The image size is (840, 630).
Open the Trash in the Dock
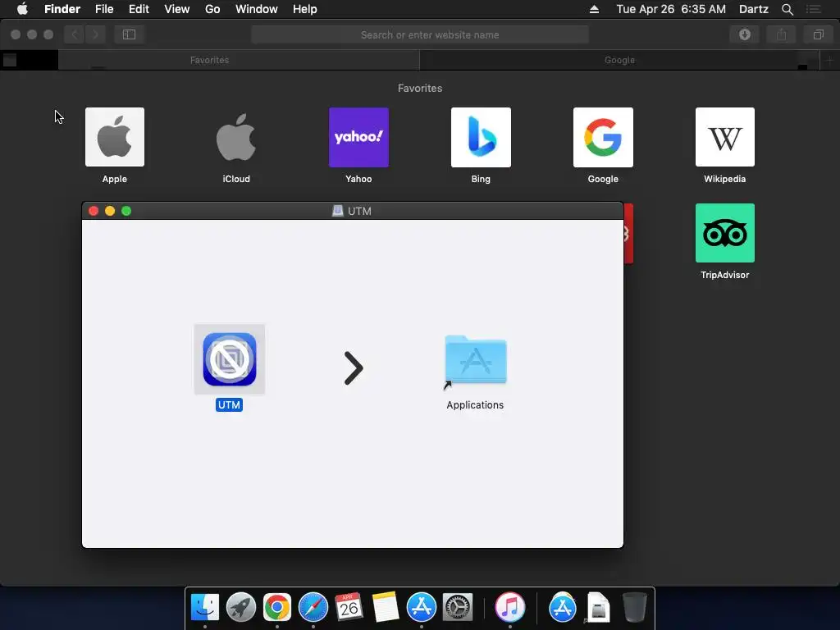coord(635,607)
